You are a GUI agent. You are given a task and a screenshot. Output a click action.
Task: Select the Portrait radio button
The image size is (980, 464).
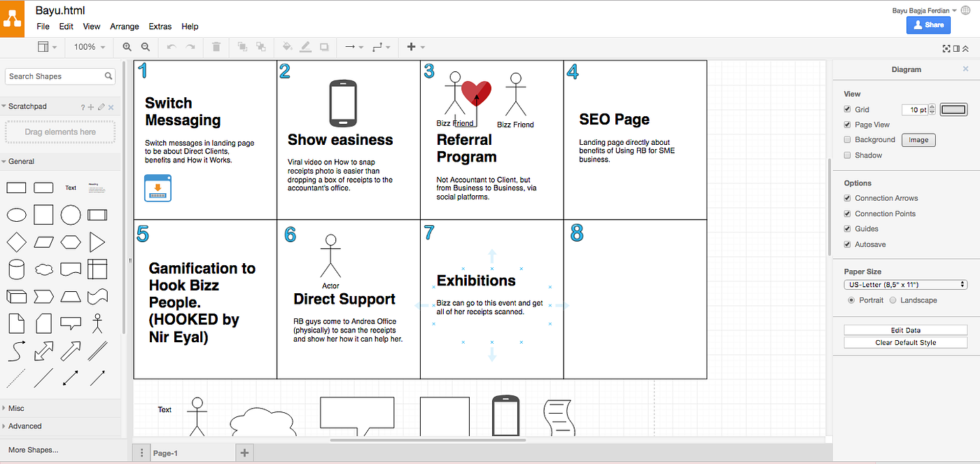coord(851,300)
